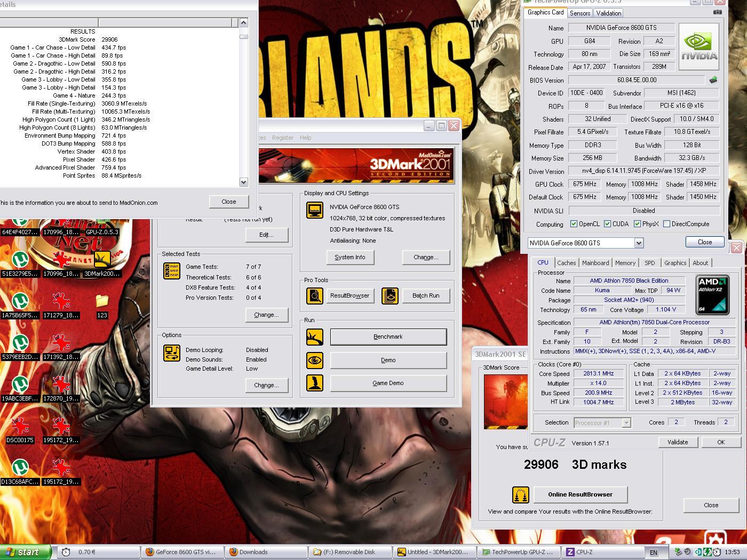Viewport: 747px width, 560px height.
Task: Click the BIOS save chip icon in GPU-Z
Action: pyautogui.click(x=713, y=80)
